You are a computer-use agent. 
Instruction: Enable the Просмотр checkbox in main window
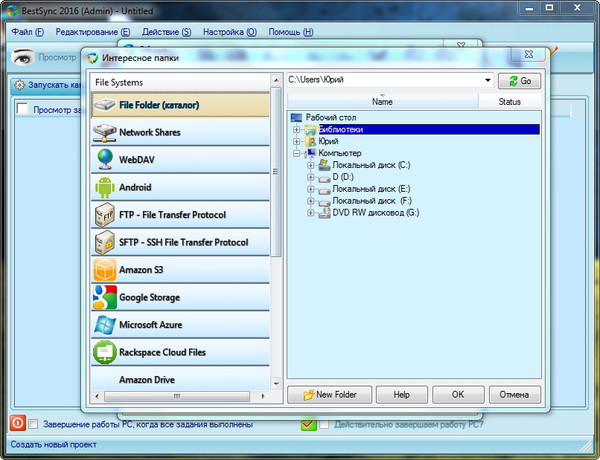[x=22, y=110]
